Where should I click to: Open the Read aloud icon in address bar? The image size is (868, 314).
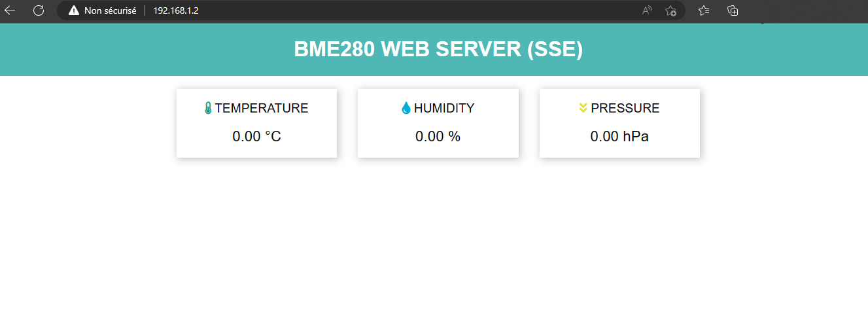point(647,10)
